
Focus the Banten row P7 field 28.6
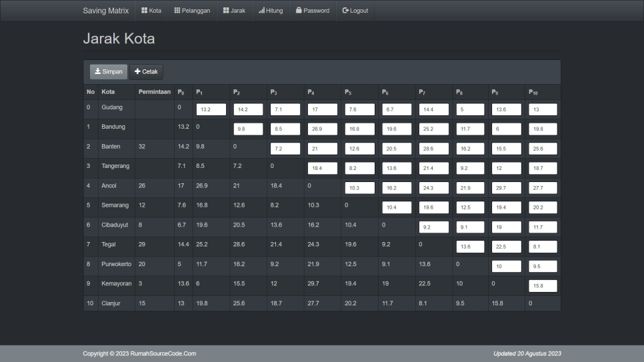pyautogui.click(x=433, y=149)
